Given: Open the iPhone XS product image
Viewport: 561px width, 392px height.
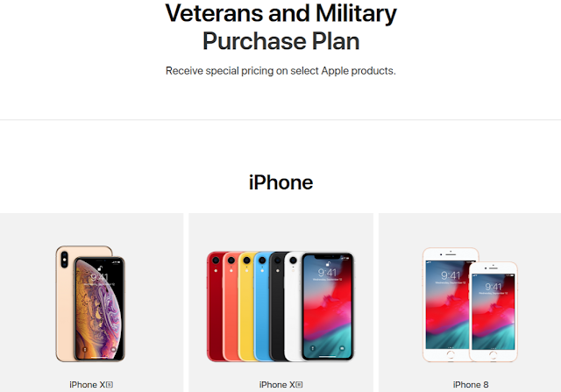Looking at the screenshot, I should pos(90,303).
